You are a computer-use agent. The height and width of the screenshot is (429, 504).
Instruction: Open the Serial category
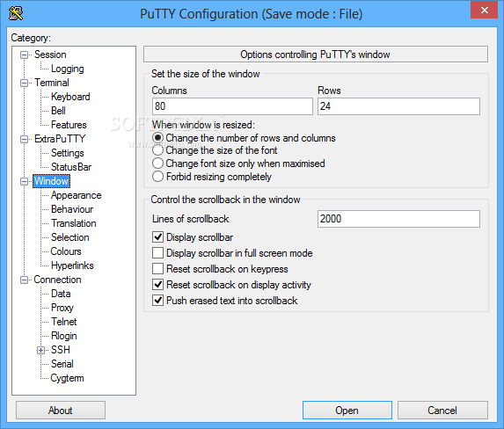[x=62, y=364]
